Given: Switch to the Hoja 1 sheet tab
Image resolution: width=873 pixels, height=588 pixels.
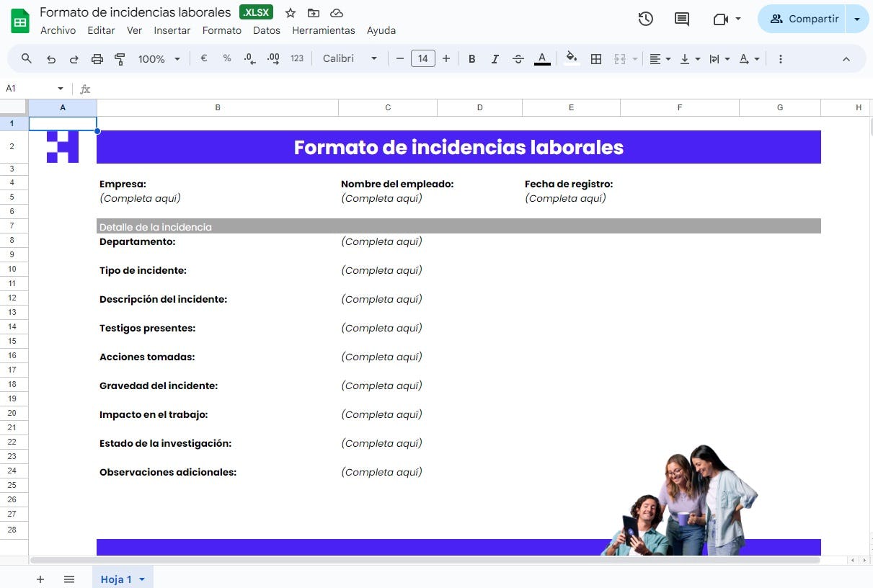Looking at the screenshot, I should [118, 579].
